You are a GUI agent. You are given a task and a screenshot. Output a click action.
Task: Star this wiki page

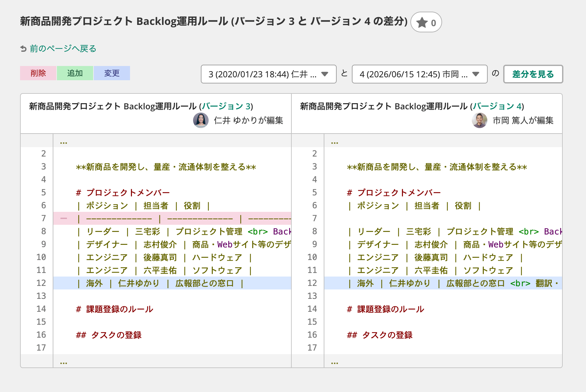426,22
